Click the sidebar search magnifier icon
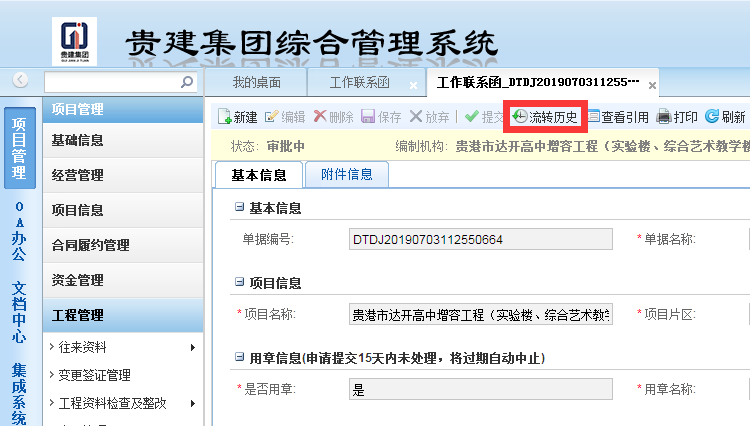Image resolution: width=750 pixels, height=426 pixels. coord(186,82)
